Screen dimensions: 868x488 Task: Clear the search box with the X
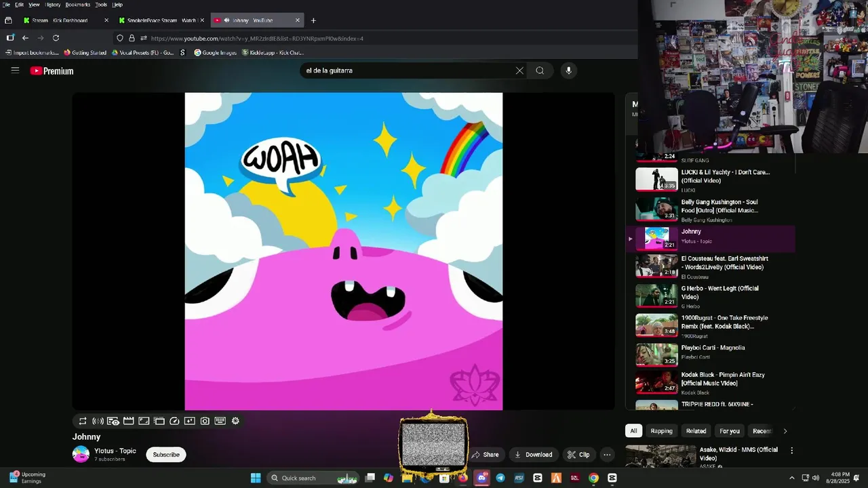519,70
